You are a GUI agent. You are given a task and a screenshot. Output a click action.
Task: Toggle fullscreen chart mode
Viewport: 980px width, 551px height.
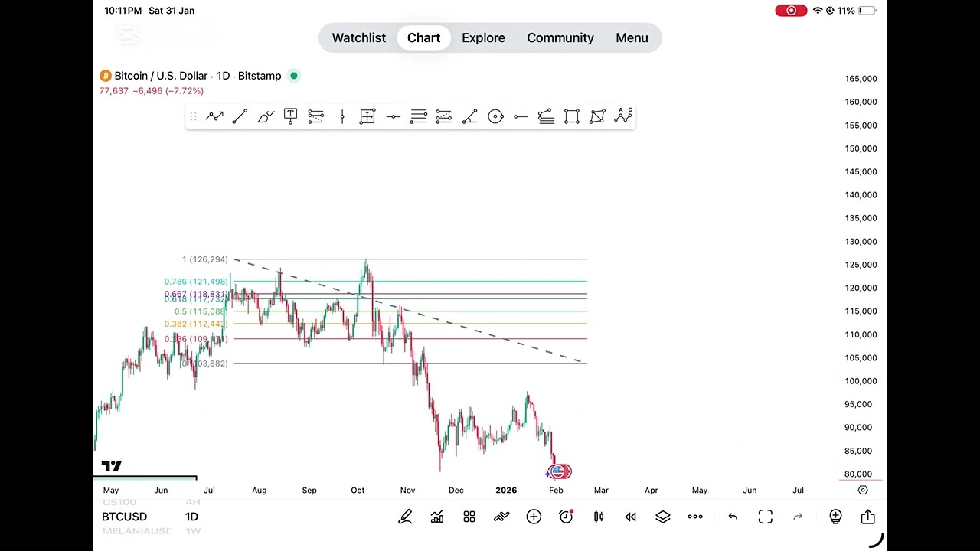[x=766, y=517]
